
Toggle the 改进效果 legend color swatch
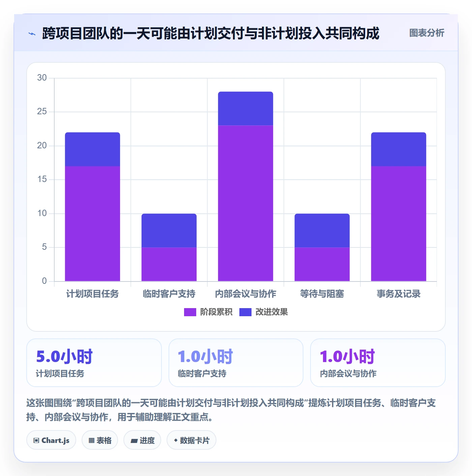(x=245, y=312)
